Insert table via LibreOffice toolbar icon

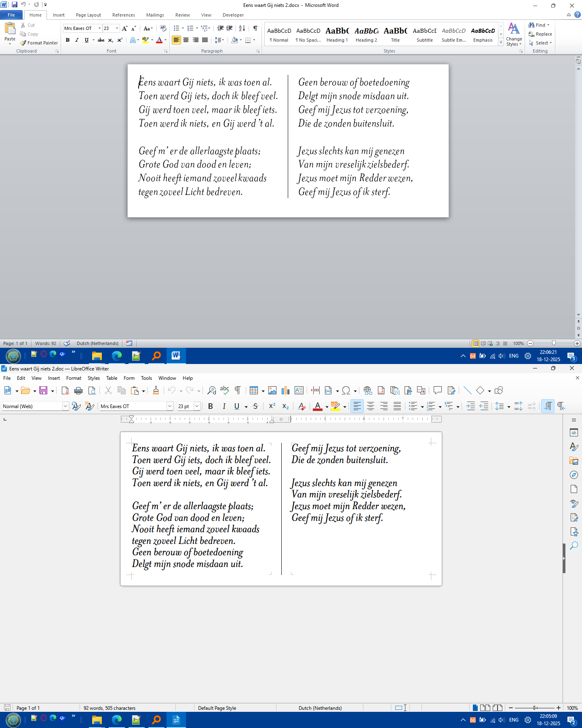point(253,390)
